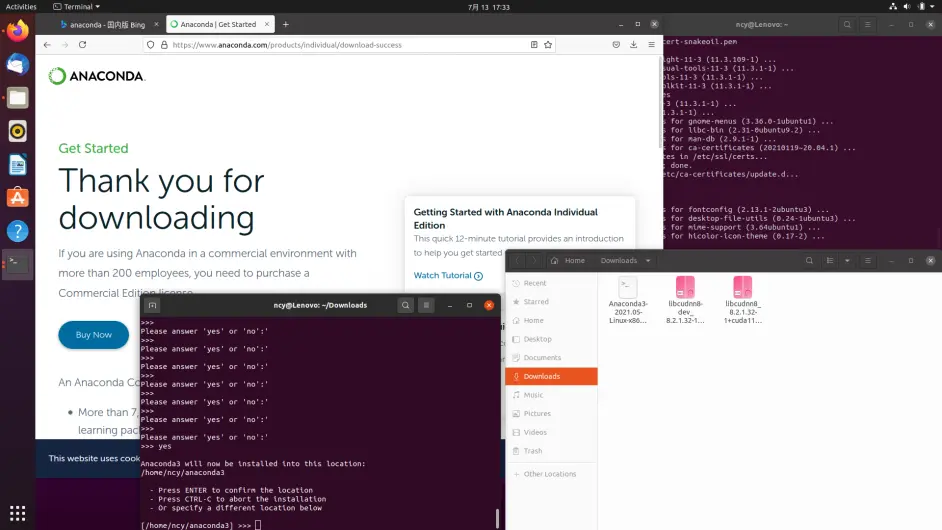This screenshot has width=942, height=530.
Task: Go back in the Firefox browser
Action: pos(47,44)
